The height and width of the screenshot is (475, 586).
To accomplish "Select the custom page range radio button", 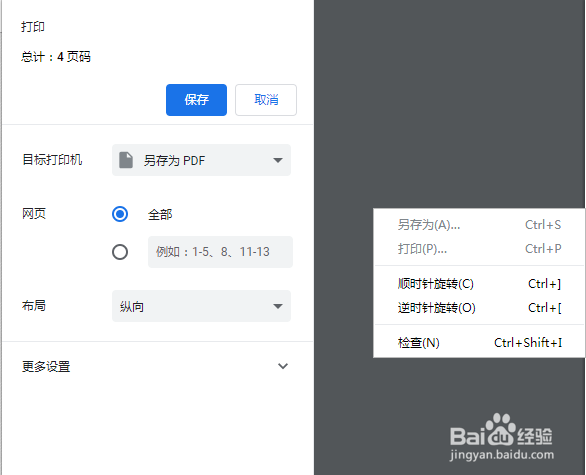I will click(120, 252).
